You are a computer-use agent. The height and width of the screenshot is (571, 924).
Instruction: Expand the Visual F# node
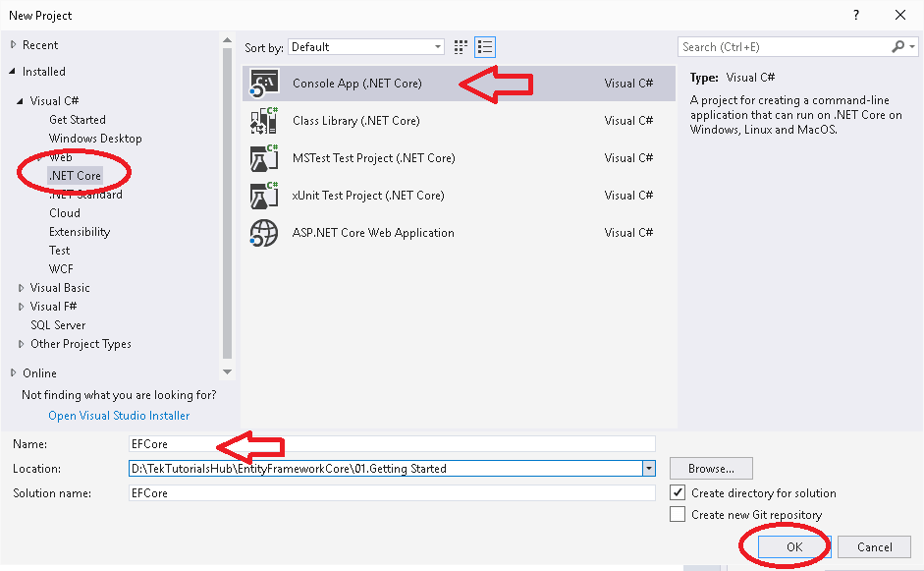(21, 307)
